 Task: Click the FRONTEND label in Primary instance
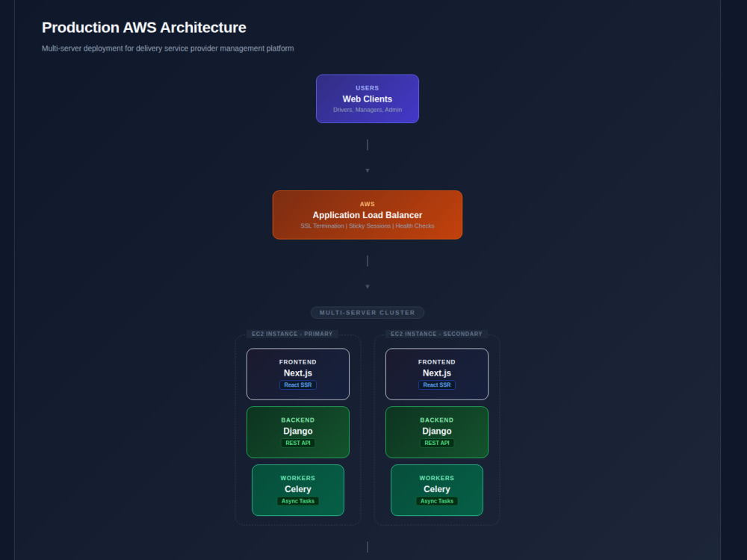coord(298,362)
